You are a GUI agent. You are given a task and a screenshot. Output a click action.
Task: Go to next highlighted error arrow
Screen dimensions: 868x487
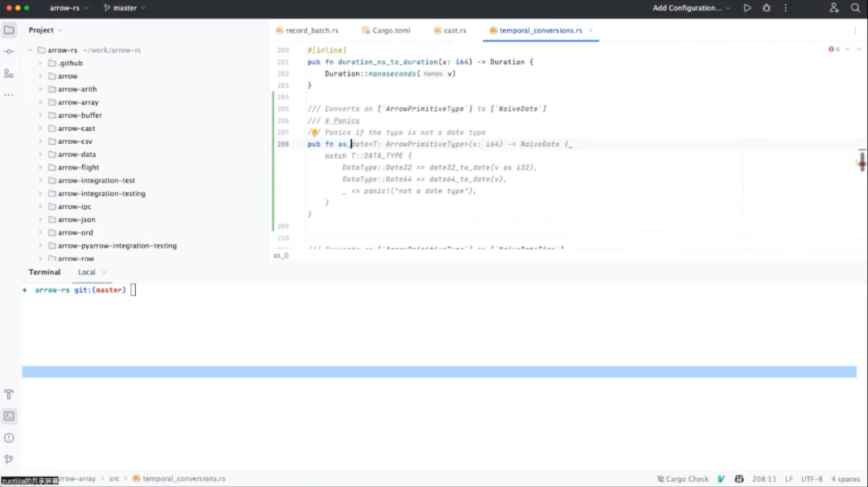[858, 49]
